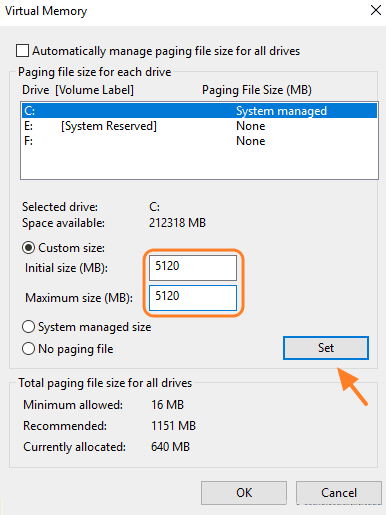Click the Minimum allowed 16 MB value
The height and width of the screenshot is (515, 386).
(x=167, y=405)
